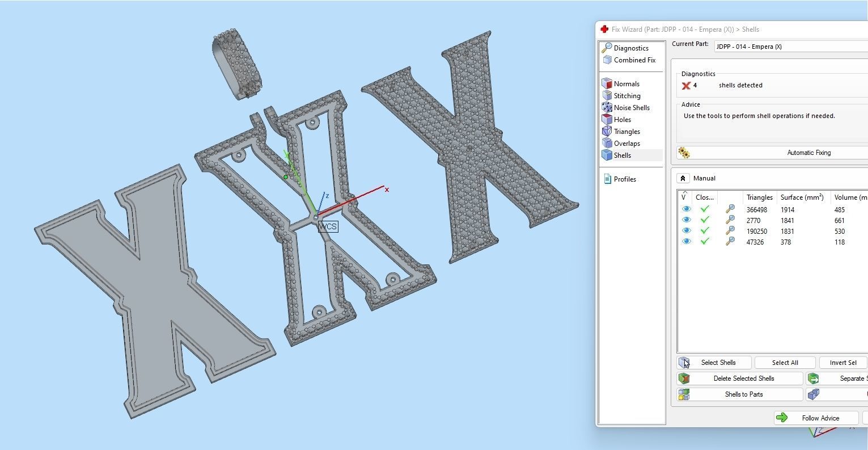
Task: Toggle visibility of the 190250-triangle shell
Action: 686,231
